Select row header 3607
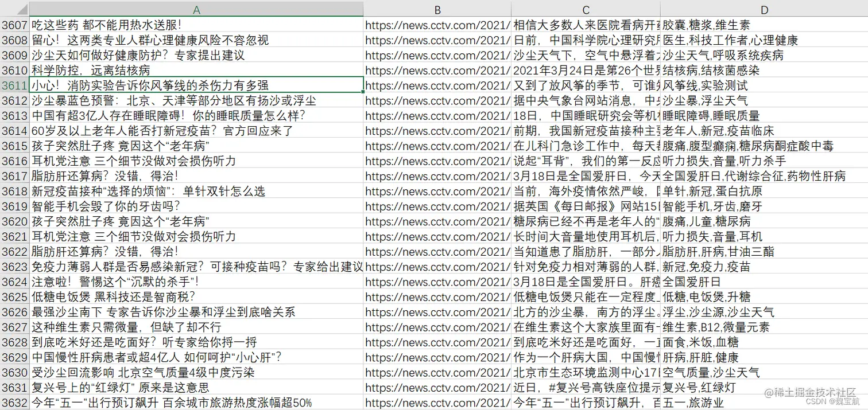This screenshot has width=868, height=410. pos(14,25)
